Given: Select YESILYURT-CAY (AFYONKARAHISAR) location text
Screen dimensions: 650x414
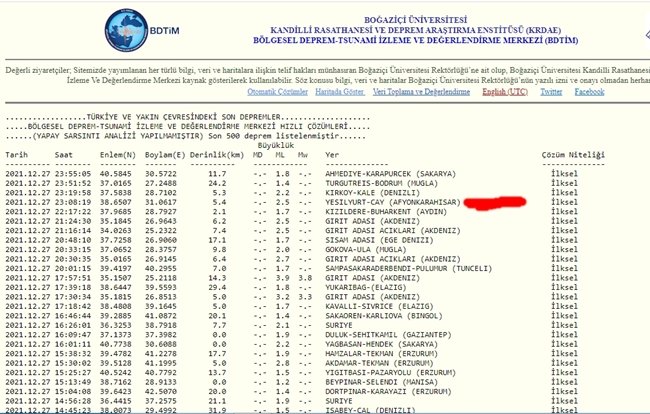Looking at the screenshot, I should click(393, 202).
